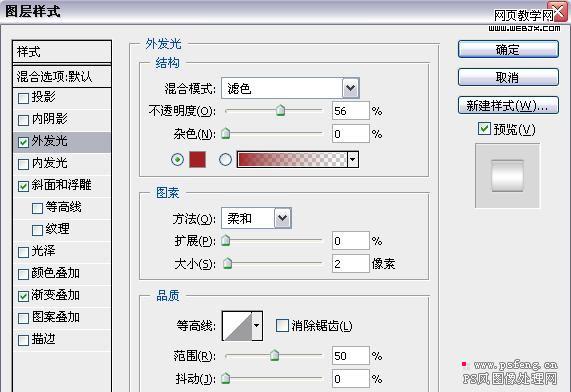Click the 杂色 noise slider handle

pyautogui.click(x=226, y=133)
